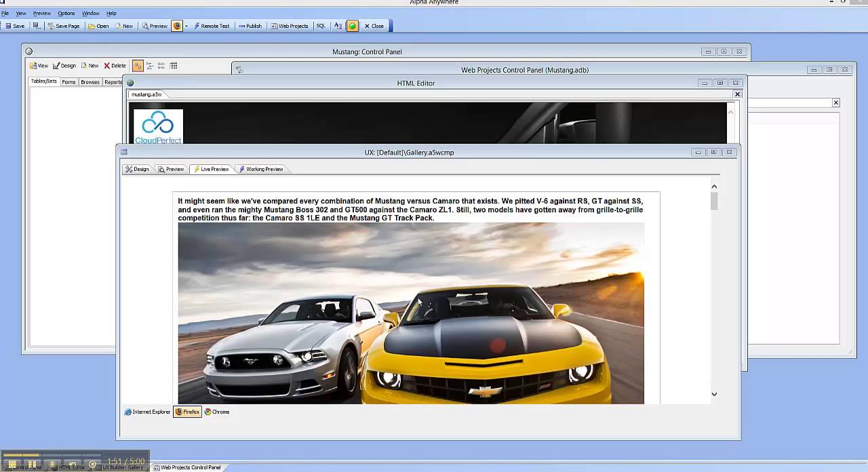Viewport: 868px width, 472px height.
Task: Click Delete in Mustang Control Panel
Action: pos(115,66)
